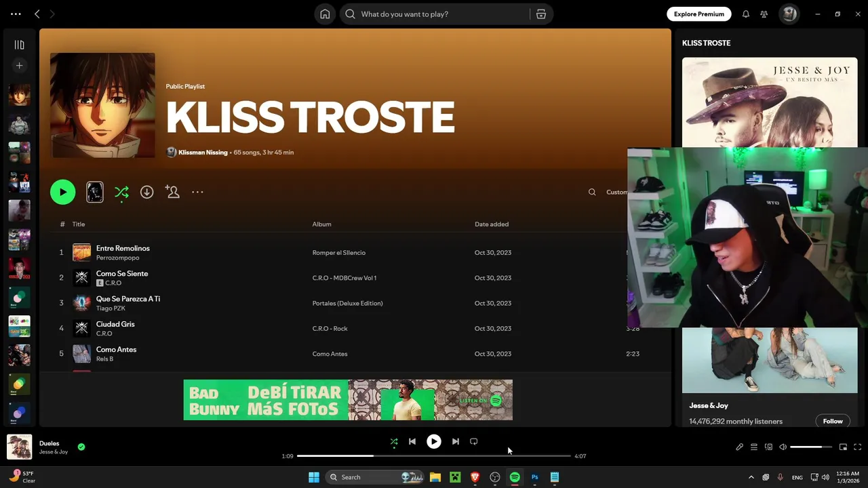Open album C.R.O - Rock
This screenshot has width=868, height=488.
[330, 329]
